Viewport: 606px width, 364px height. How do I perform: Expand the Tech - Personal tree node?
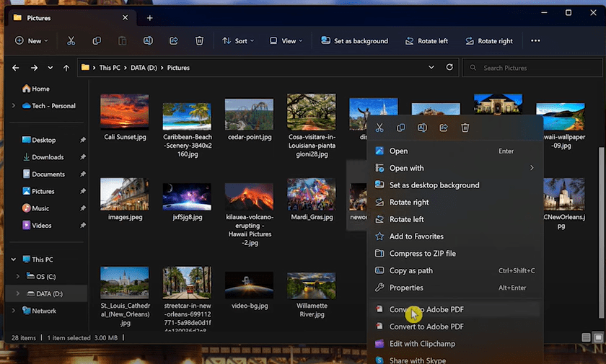[14, 106]
